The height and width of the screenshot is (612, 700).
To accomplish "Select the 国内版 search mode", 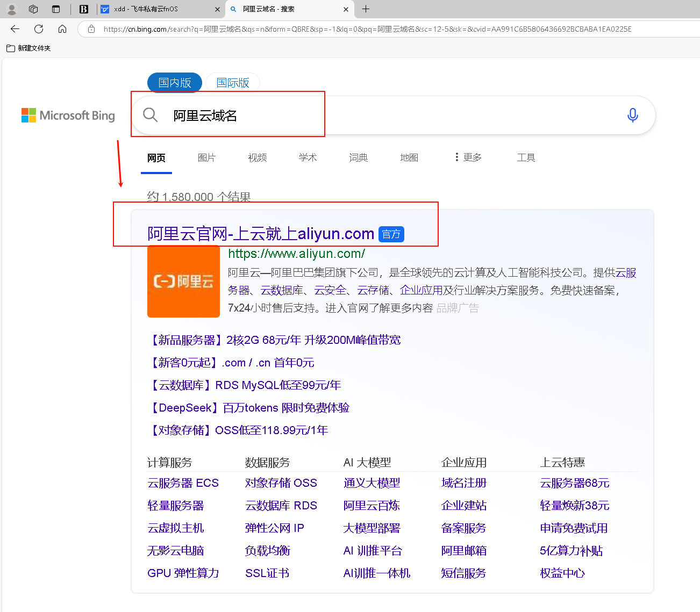I will pyautogui.click(x=175, y=83).
